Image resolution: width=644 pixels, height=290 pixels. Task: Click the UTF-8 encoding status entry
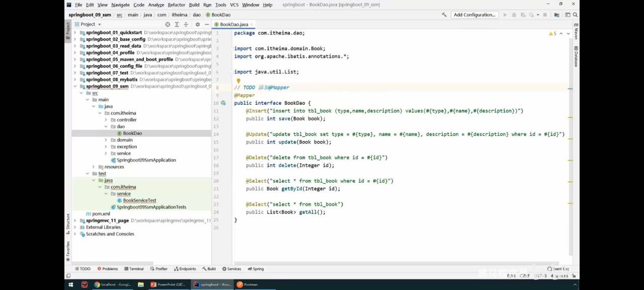click(x=541, y=276)
